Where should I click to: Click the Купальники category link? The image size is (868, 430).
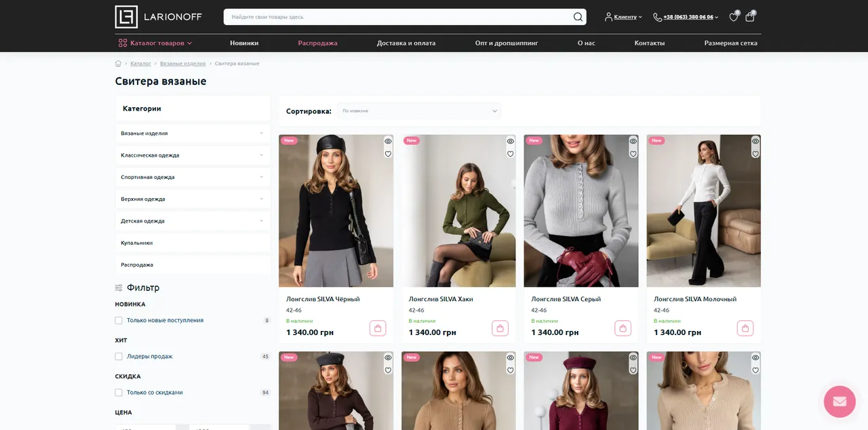click(x=137, y=243)
